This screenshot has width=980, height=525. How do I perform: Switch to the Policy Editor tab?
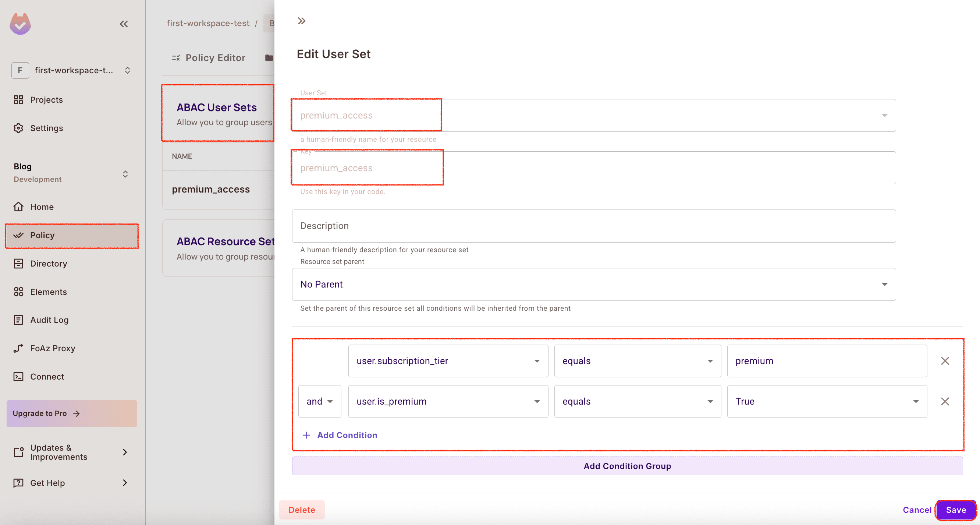pyautogui.click(x=209, y=58)
